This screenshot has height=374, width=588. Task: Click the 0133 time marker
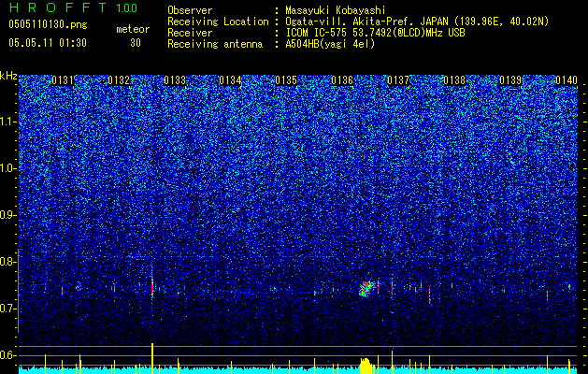pyautogui.click(x=175, y=80)
